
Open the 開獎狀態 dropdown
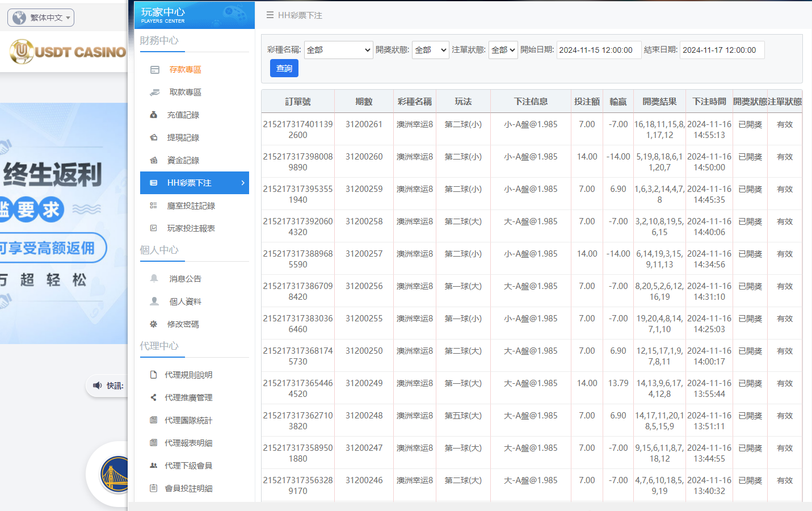[430, 51]
